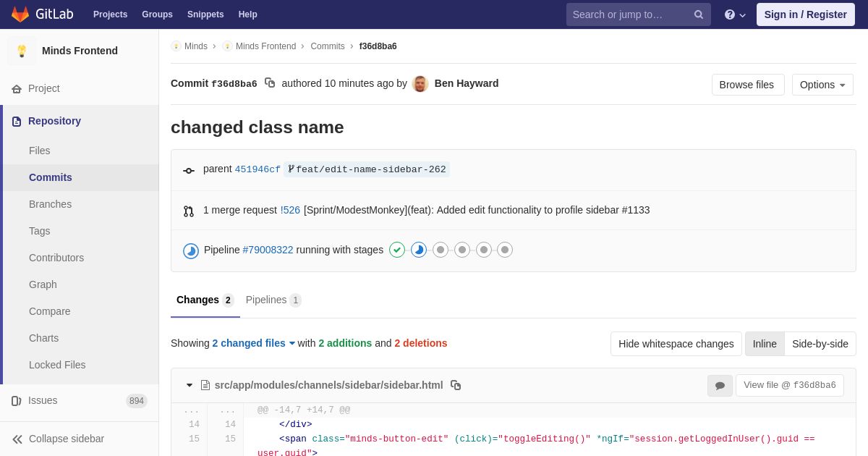Click the Minds group icon in breadcrumb

click(176, 46)
